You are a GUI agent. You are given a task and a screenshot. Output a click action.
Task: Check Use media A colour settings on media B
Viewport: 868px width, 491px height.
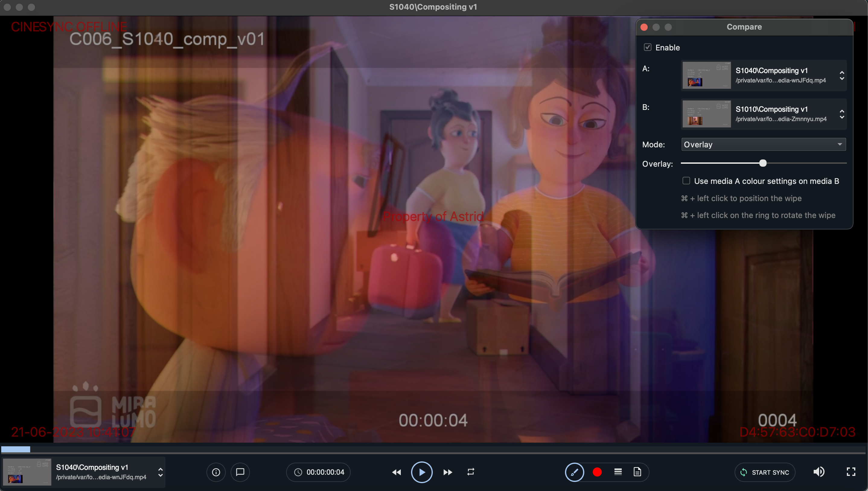(686, 181)
